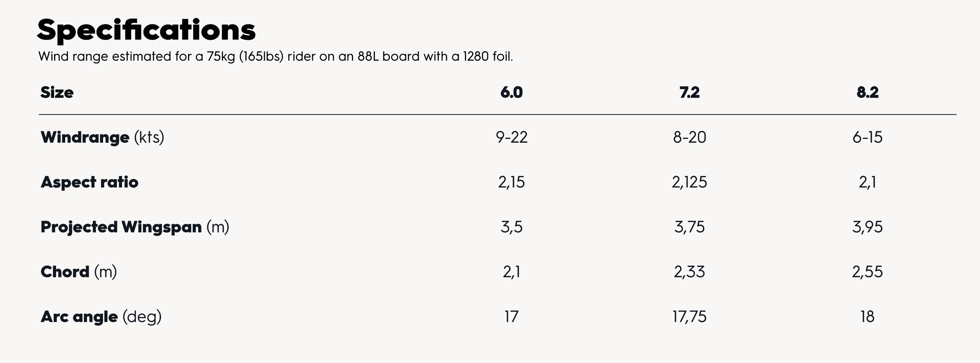Click the 2,125 aspect ratio value
The height and width of the screenshot is (363, 980).
pos(689,182)
